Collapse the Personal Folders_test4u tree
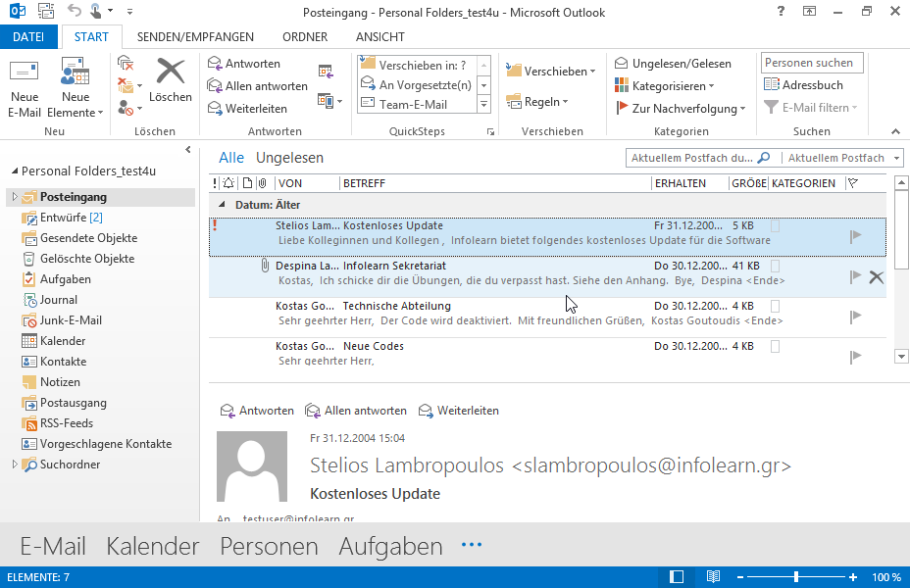This screenshot has height=588, width=910. click(15, 171)
